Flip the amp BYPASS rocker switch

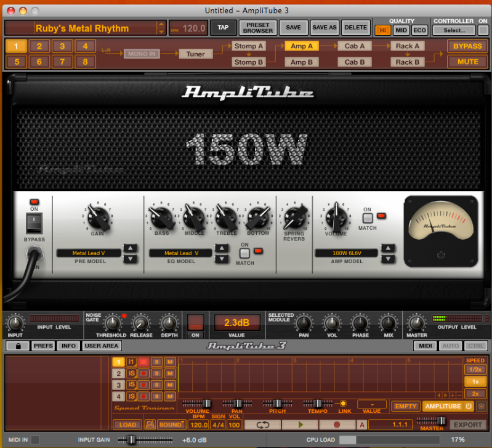tap(34, 223)
